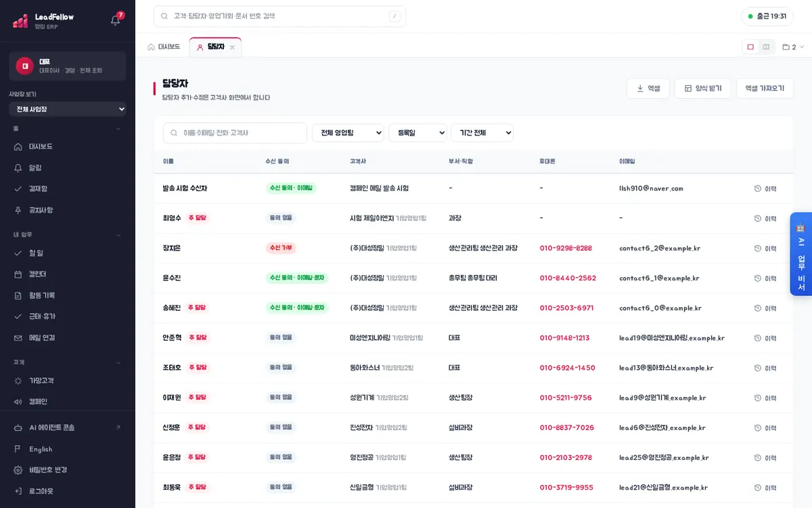Screen dimensions: 812x508
Task: Go to 공지사항 pin icon
Action: tap(18, 210)
